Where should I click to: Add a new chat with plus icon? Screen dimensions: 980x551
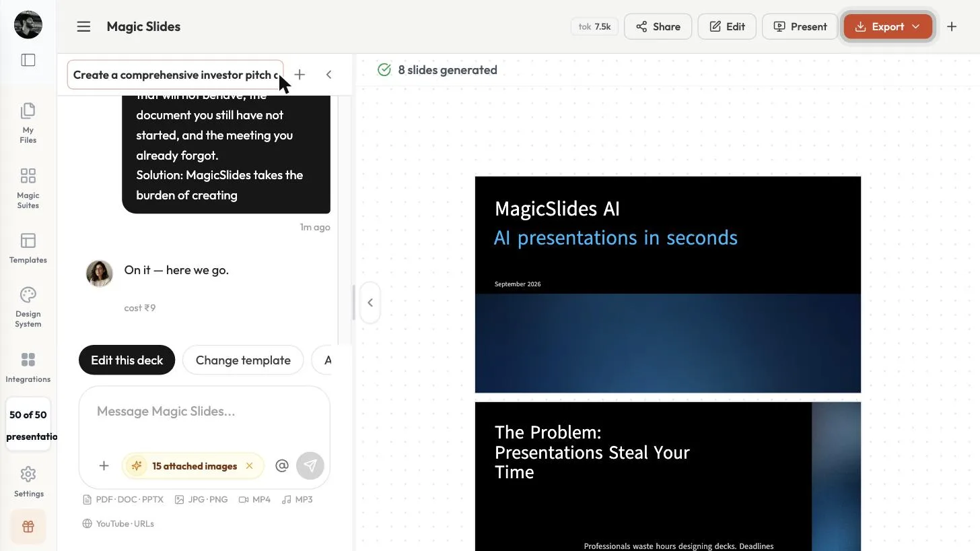[300, 75]
